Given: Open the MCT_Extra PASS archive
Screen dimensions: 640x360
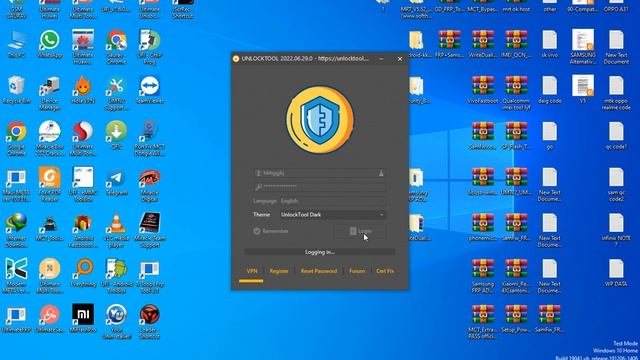Looking at the screenshot, I should tap(483, 321).
